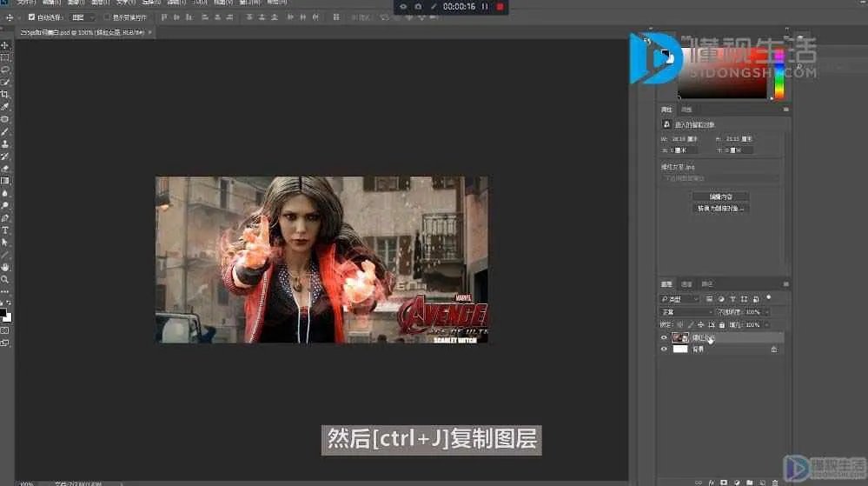This screenshot has height=486, width=868.
Task: Expand the opacity value dropdown arrow
Action: click(765, 311)
